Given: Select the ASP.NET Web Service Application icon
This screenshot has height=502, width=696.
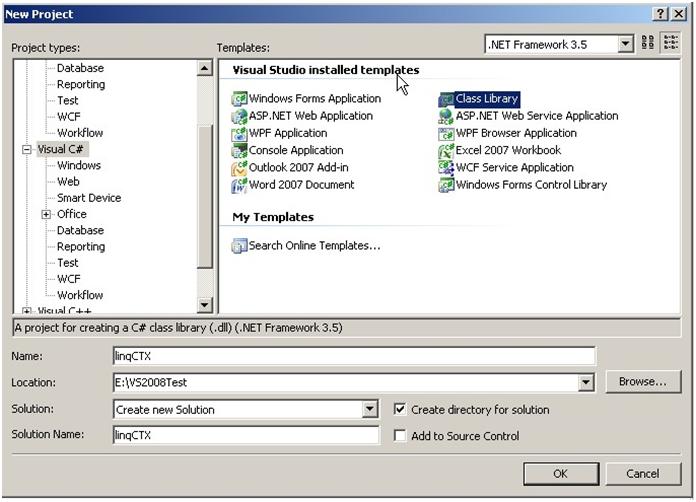Looking at the screenshot, I should coord(446,116).
